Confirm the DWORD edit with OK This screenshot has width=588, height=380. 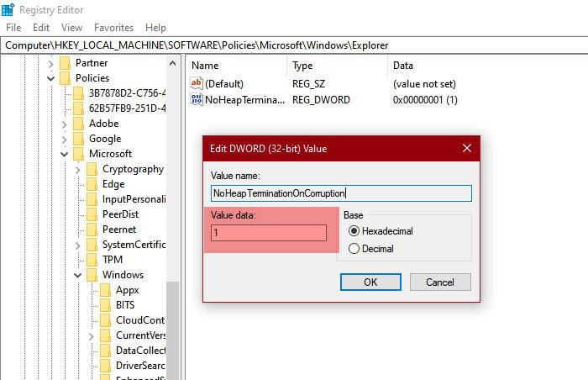(x=370, y=282)
